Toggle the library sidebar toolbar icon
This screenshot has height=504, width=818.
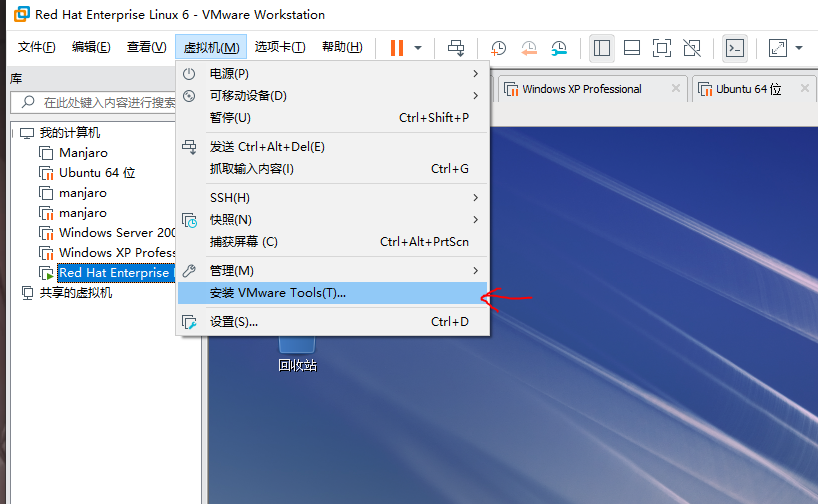602,48
